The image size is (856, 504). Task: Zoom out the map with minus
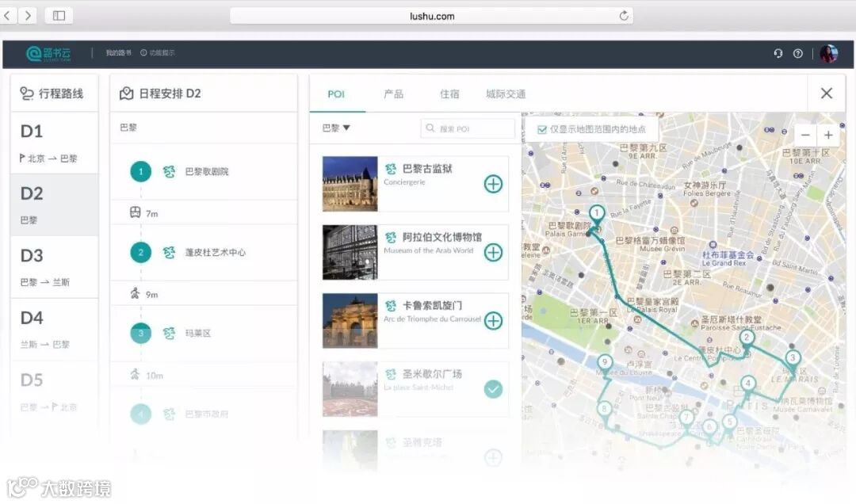[804, 135]
